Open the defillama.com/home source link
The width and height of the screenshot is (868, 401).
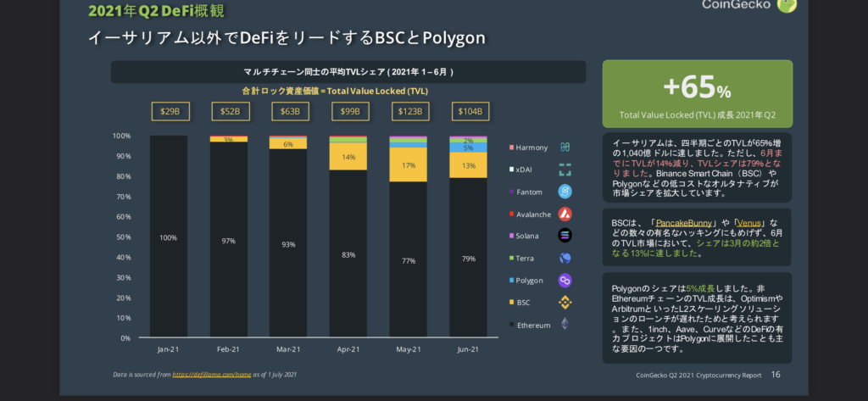(211, 375)
